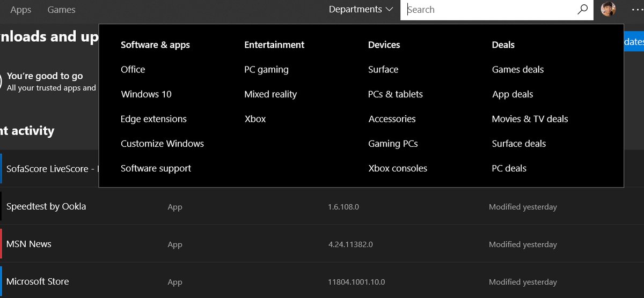Viewport: 644px width, 298px height.
Task: Open Software support menu entry
Action: (x=156, y=168)
